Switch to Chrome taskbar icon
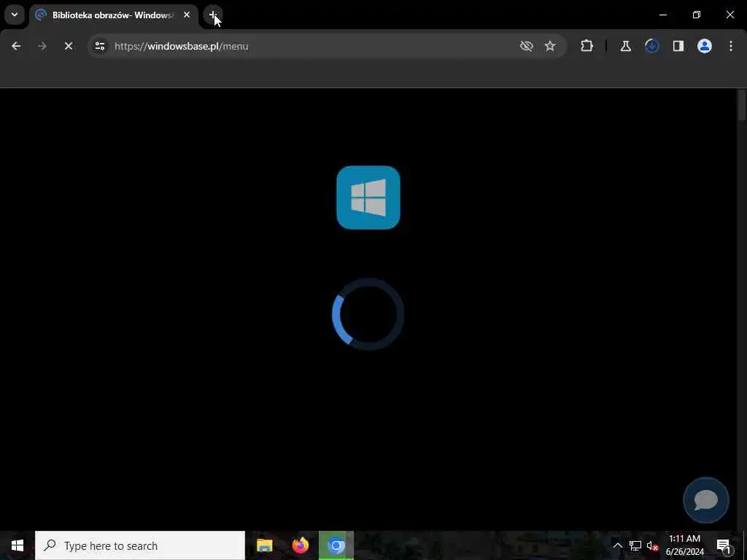The width and height of the screenshot is (747, 560). click(x=336, y=545)
